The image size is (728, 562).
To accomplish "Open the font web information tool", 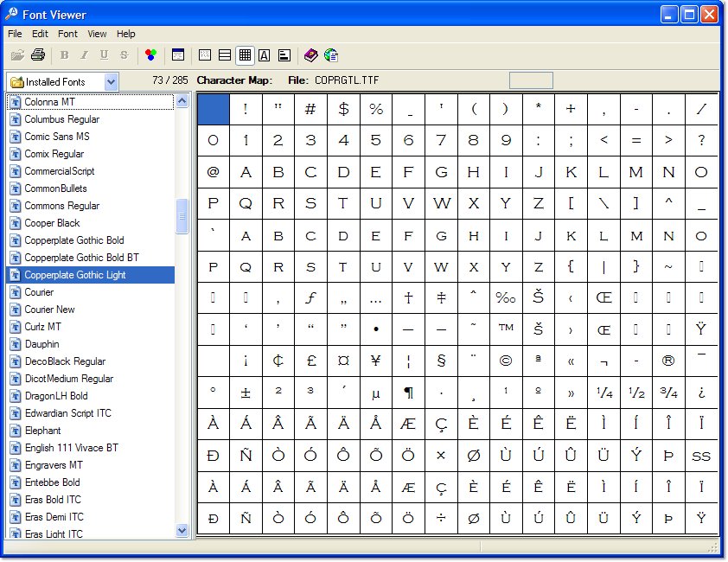I will 330,54.
